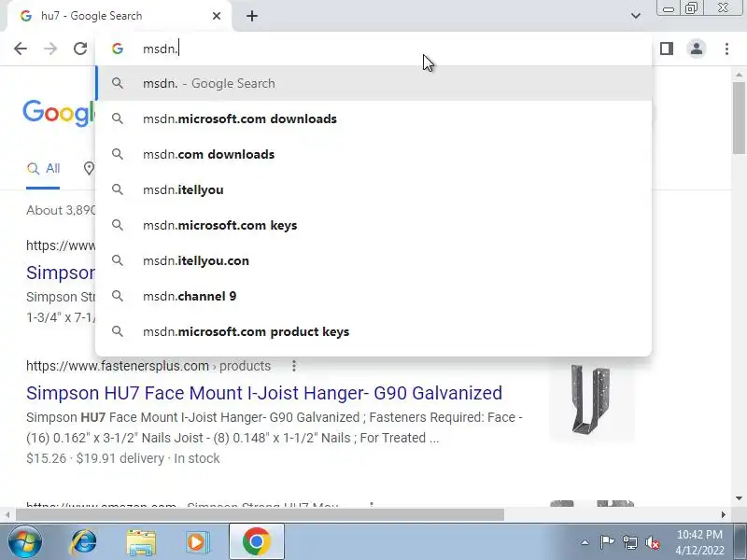Click the scroll right arrow of horizontal scrollbar
747x560 pixels.
tap(724, 515)
